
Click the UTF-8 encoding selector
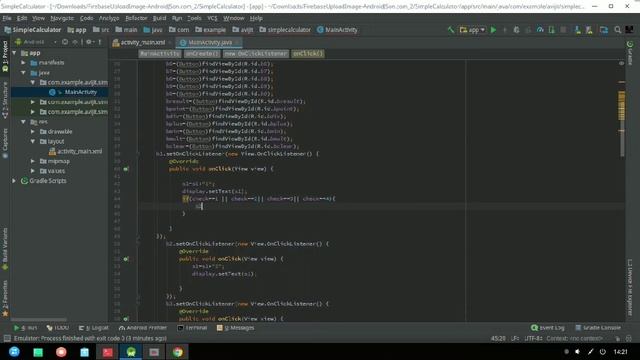tap(533, 338)
